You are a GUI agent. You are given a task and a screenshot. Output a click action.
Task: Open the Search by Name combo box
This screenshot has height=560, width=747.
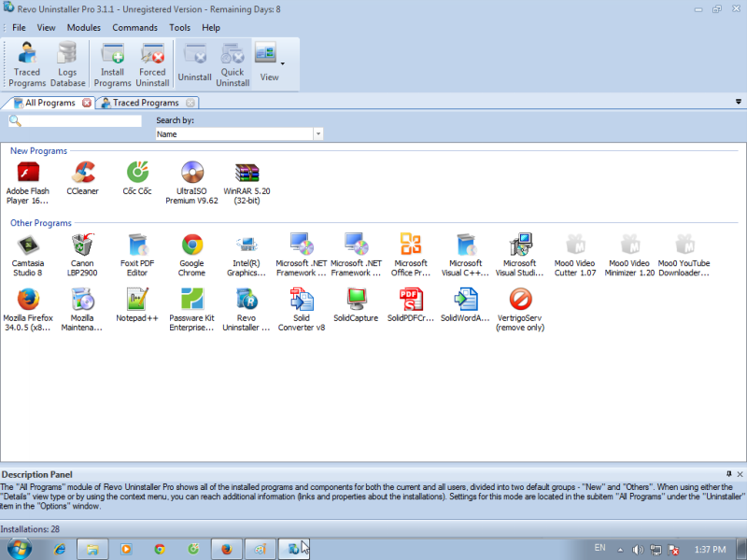pyautogui.click(x=239, y=134)
